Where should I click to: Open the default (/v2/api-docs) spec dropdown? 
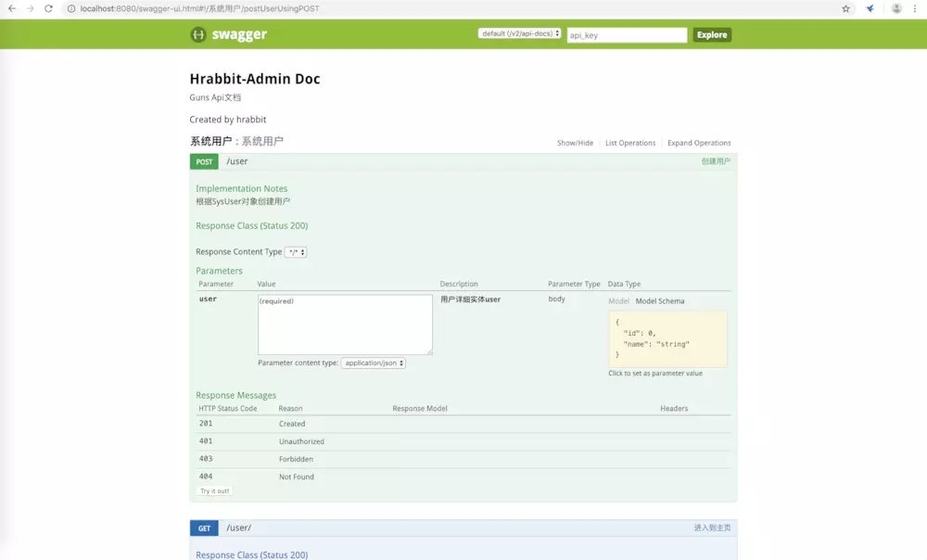[x=520, y=33]
